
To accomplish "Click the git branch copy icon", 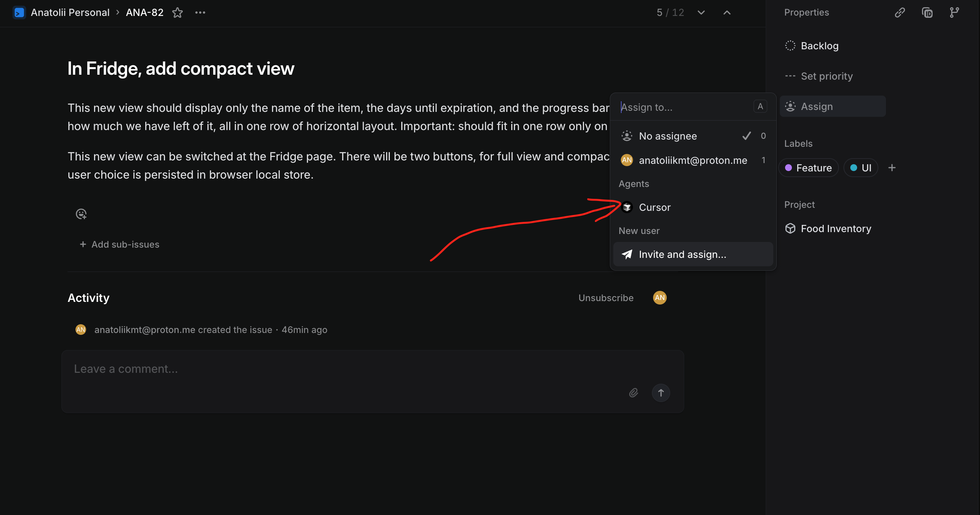I will [955, 13].
